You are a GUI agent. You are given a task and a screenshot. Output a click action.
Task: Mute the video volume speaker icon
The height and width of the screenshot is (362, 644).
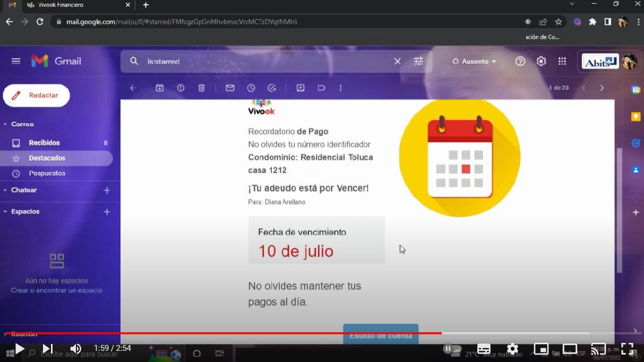(76, 349)
